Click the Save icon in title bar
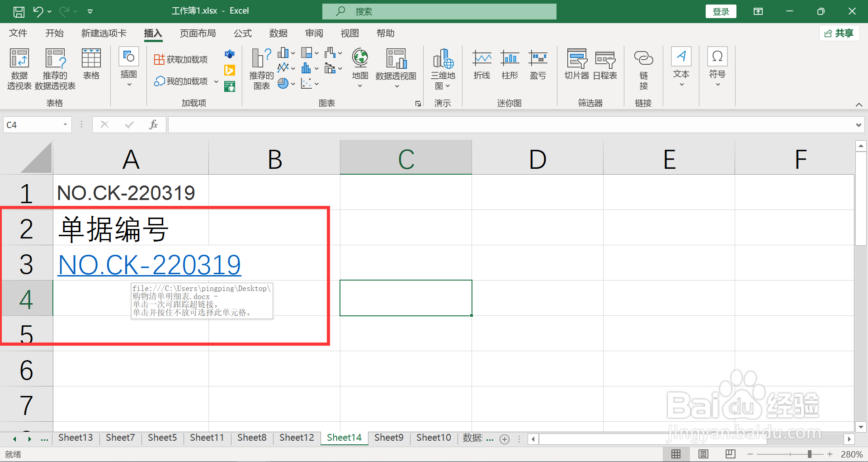The width and height of the screenshot is (868, 462). point(19,11)
